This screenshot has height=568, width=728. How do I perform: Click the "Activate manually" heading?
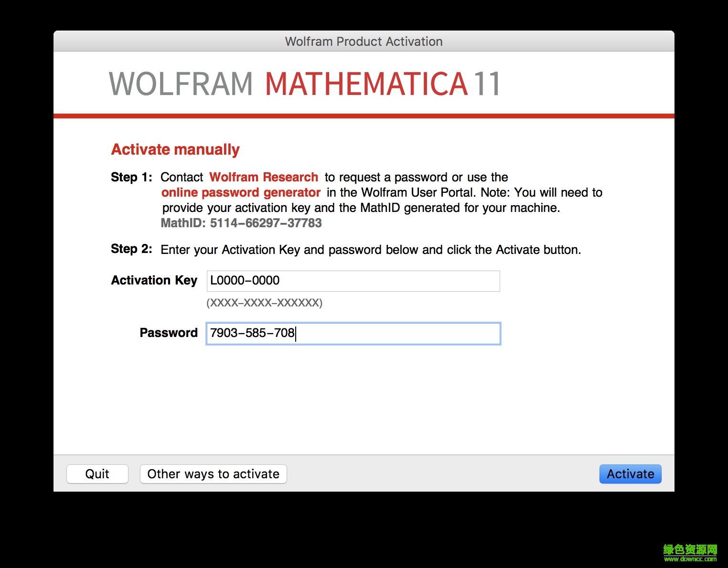click(x=175, y=149)
